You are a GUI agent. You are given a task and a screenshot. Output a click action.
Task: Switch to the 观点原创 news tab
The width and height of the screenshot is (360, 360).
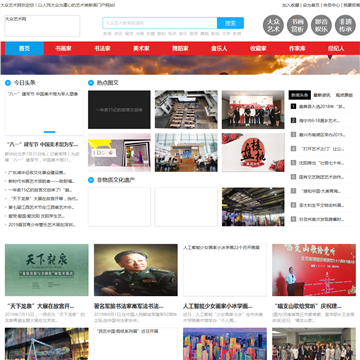(x=344, y=95)
